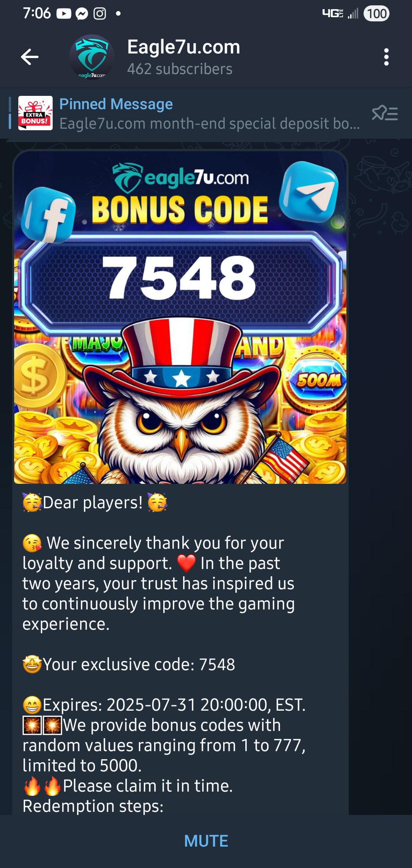This screenshot has height=868, width=412.
Task: Mute the channel with MUTE button
Action: (x=206, y=841)
